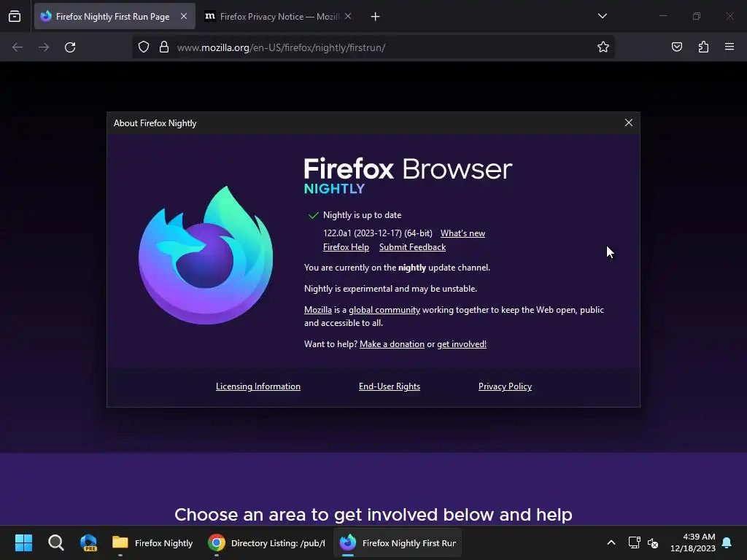Follow the Mozilla link

point(318,310)
